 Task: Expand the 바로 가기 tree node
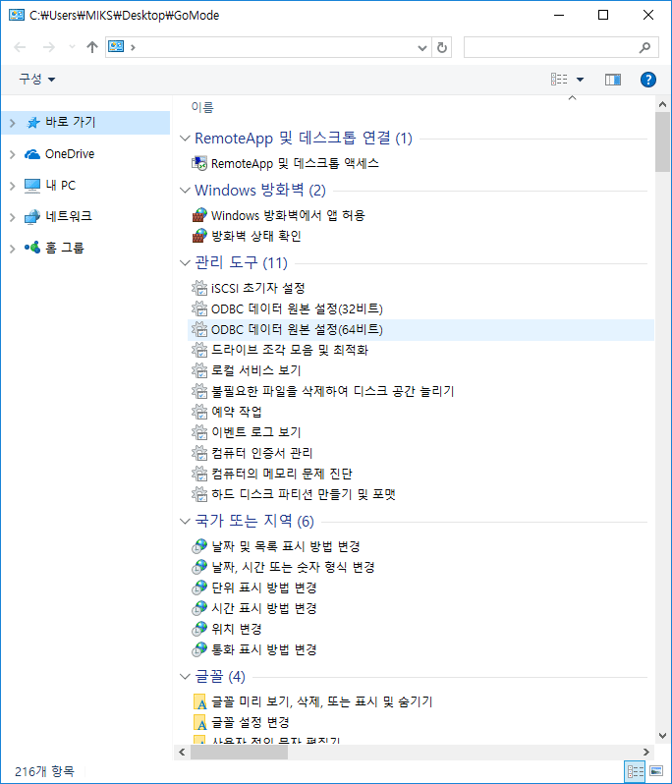point(13,123)
